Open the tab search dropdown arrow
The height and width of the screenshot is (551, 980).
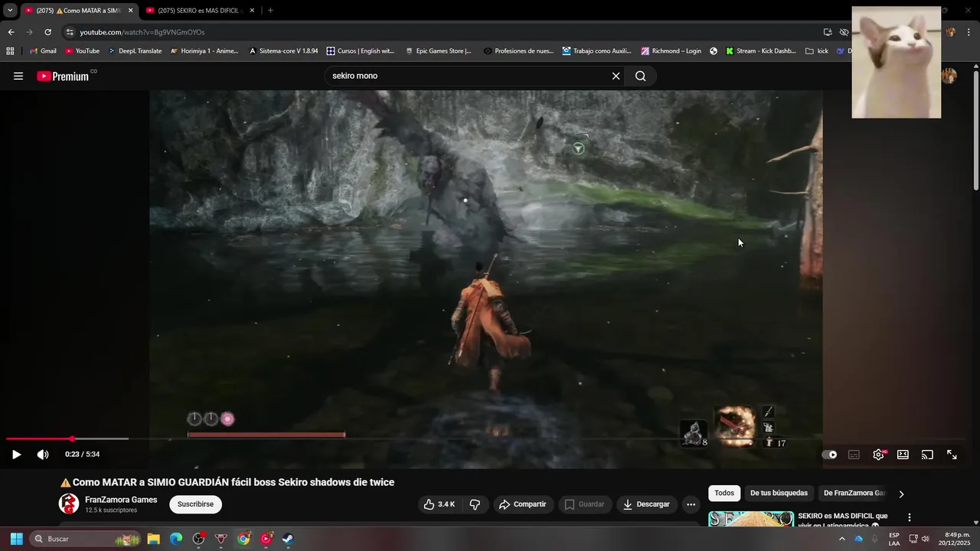[10, 11]
